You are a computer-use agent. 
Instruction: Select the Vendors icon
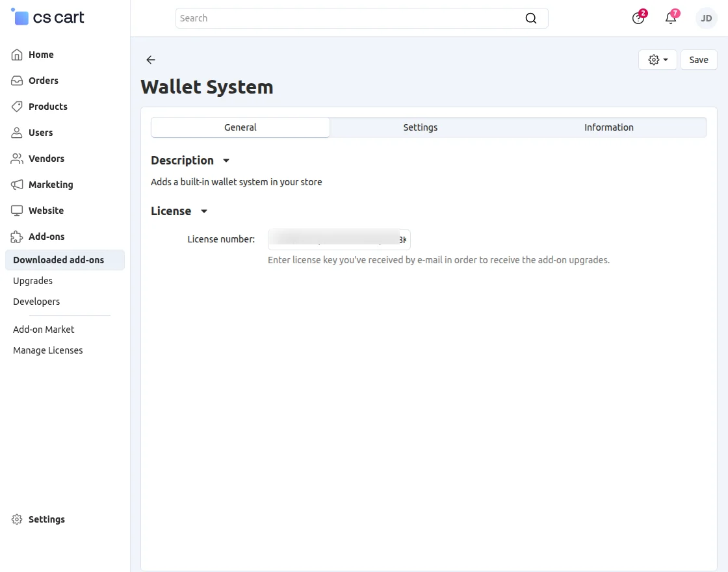(x=16, y=159)
